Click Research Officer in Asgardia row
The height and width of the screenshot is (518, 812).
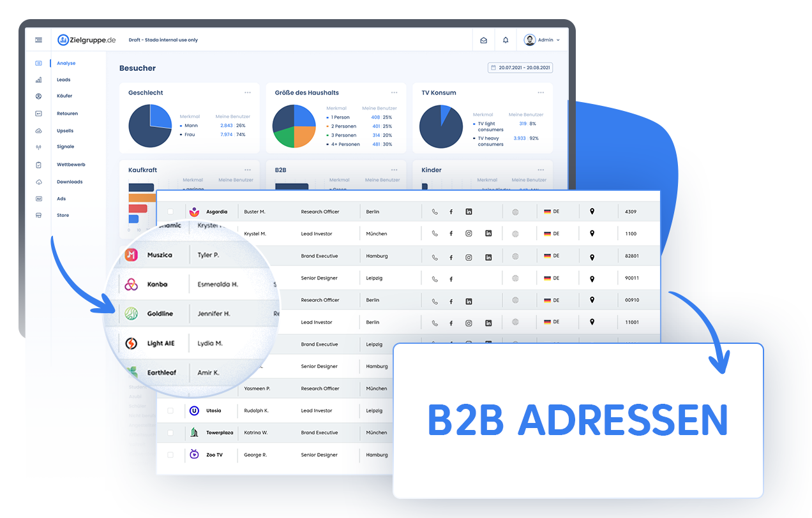320,212
